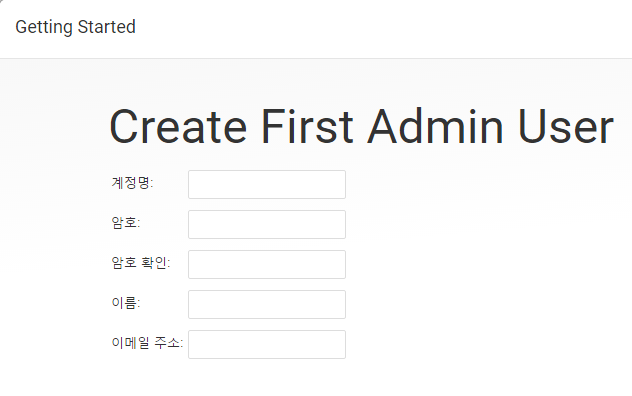The image size is (632, 396).
Task: Select the 암호 확인: label
Action: pos(141,263)
